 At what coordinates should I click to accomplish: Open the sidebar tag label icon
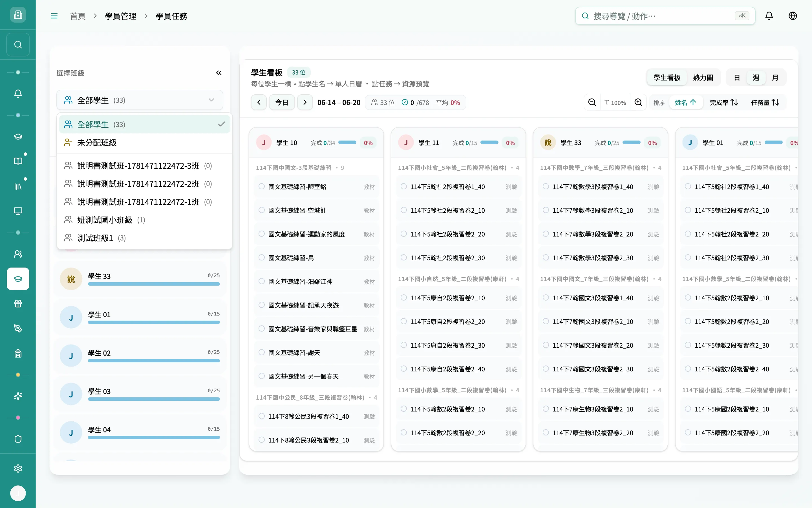point(18,329)
